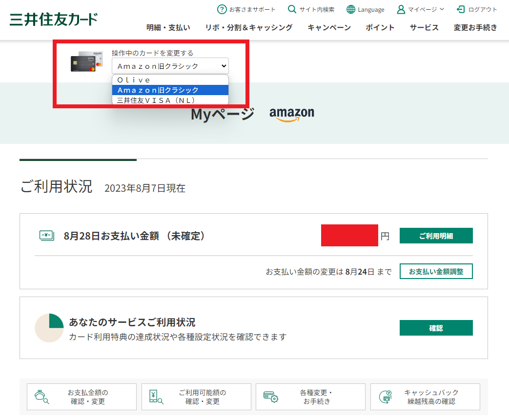
Task: Click the ご利用明細 button
Action: [436, 235]
